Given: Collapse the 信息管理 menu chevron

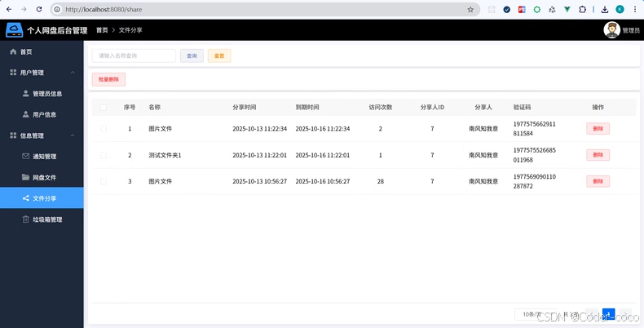Looking at the screenshot, I should (x=73, y=135).
